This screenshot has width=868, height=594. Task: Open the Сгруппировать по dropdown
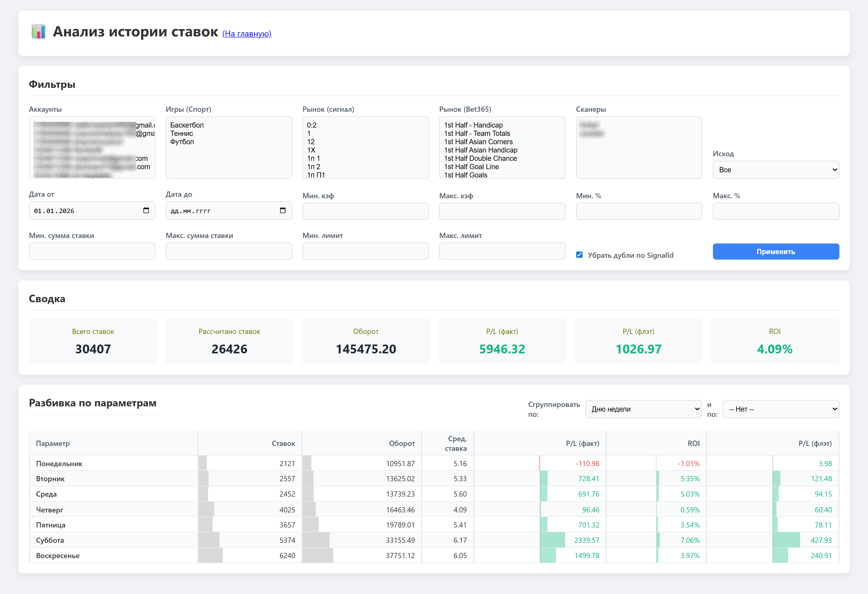tap(643, 409)
